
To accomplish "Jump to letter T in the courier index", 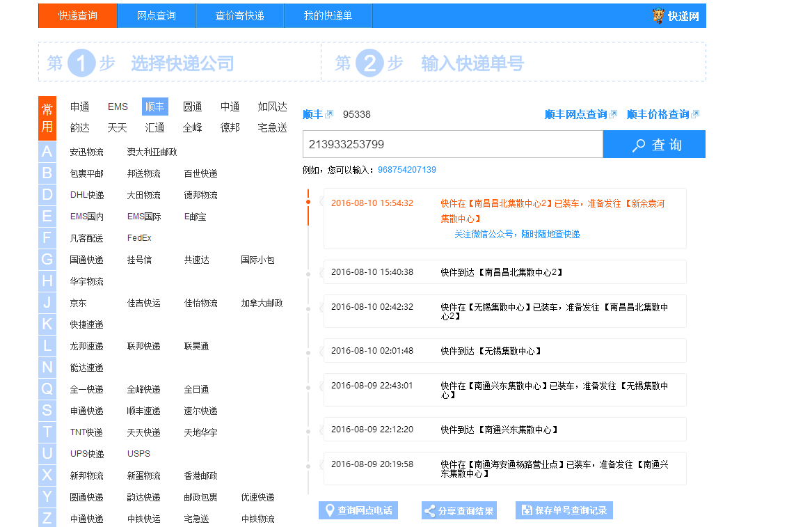I will click(x=47, y=432).
